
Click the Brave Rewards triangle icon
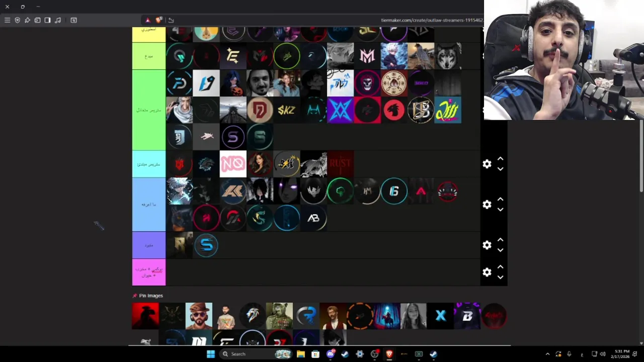147,20
